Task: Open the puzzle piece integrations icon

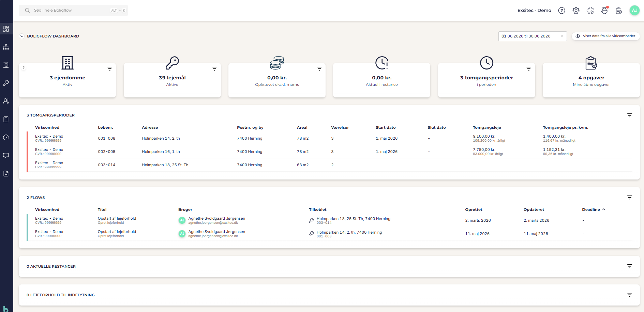Action: pos(590,11)
